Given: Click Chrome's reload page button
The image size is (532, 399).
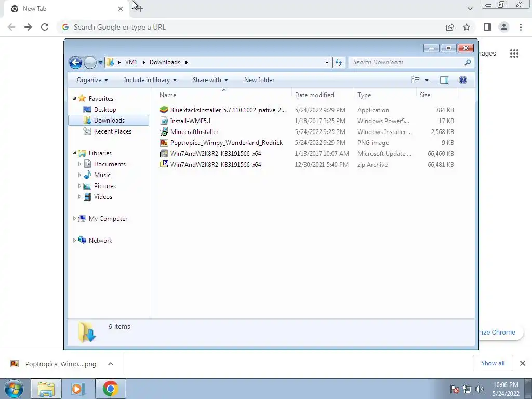Looking at the screenshot, I should point(45,27).
